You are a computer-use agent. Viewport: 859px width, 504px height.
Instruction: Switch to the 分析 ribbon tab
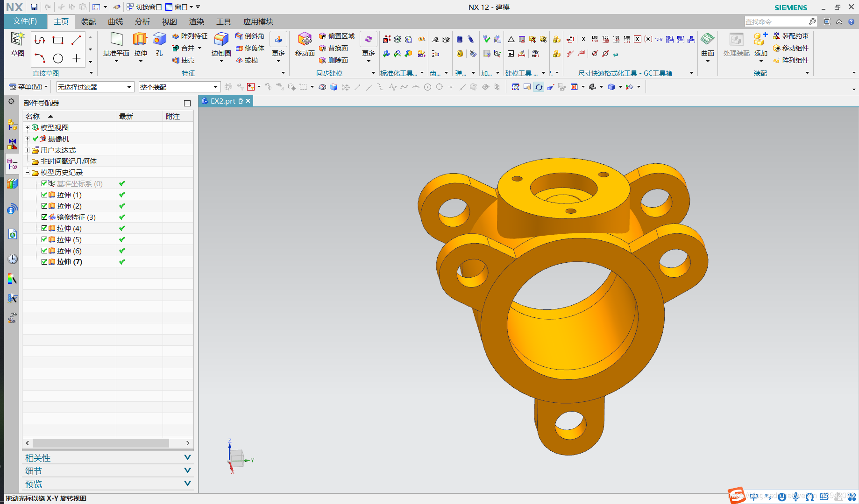142,22
